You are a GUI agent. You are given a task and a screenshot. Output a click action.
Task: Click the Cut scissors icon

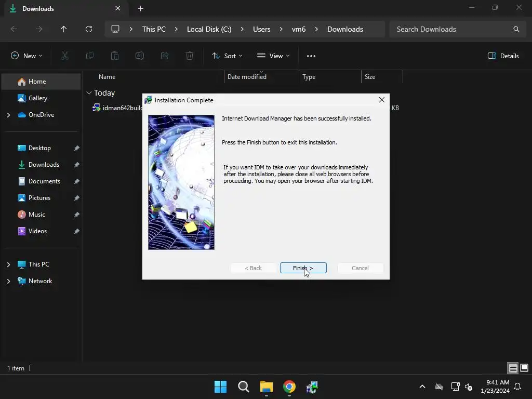(x=64, y=56)
